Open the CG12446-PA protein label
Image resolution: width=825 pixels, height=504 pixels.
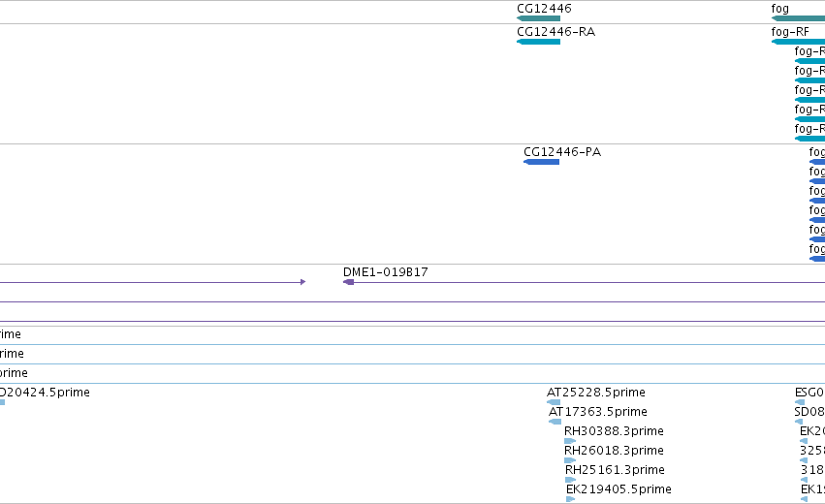[x=562, y=152]
